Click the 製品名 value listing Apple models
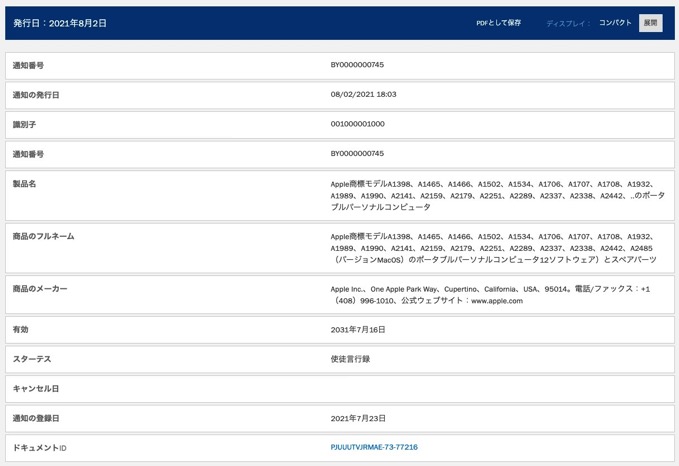The image size is (679, 466). [x=498, y=195]
